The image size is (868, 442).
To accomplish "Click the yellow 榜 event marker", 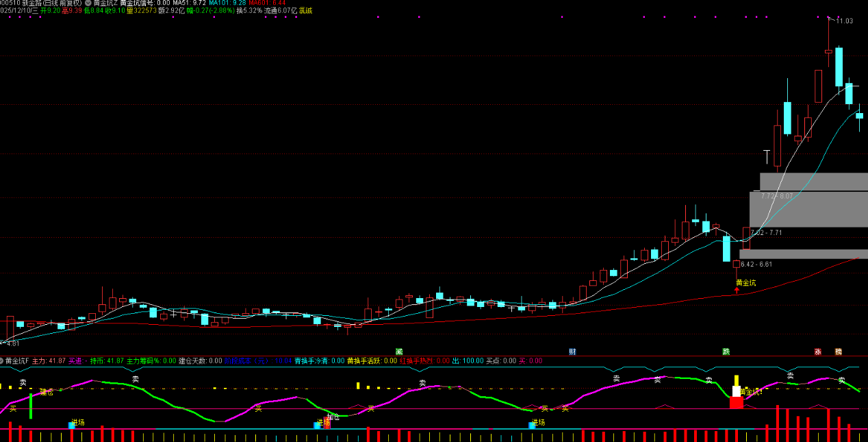I will click(838, 352).
